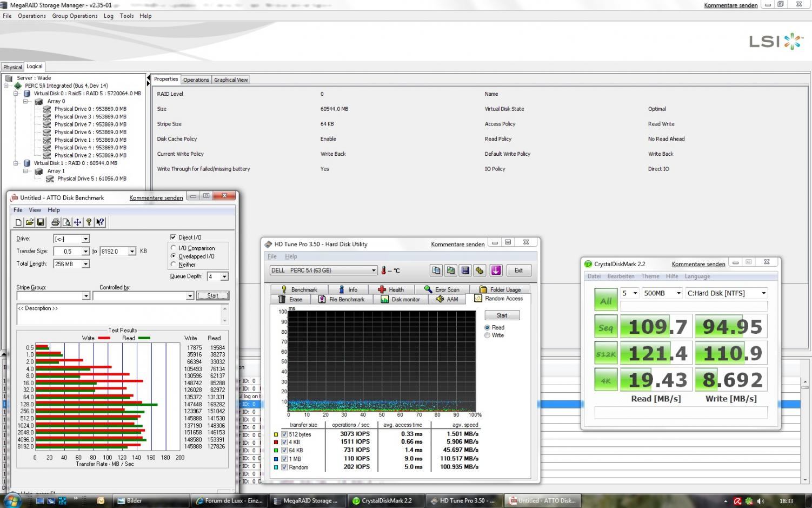Click the Print Preview icon in ATTO toolbar

pos(66,222)
